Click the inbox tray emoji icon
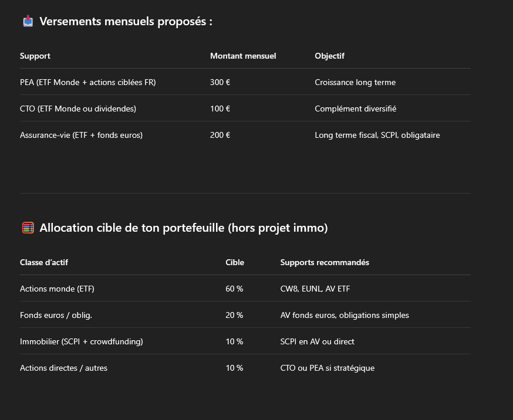 click(28, 21)
